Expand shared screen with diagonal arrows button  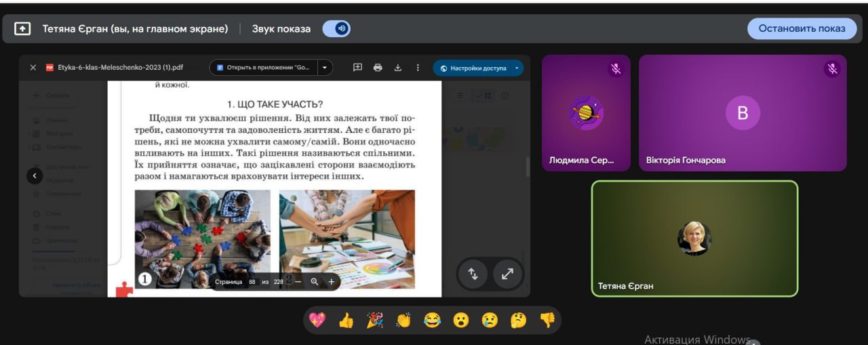tap(507, 274)
